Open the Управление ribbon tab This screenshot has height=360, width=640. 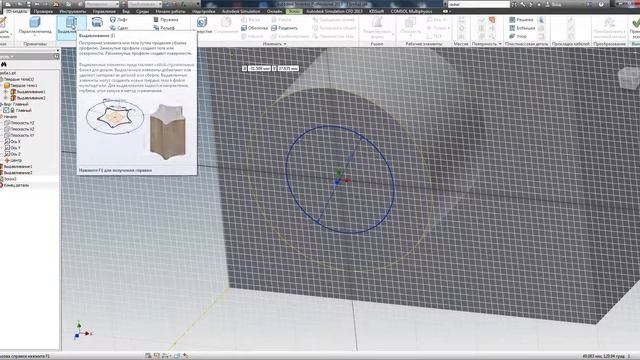[x=104, y=11]
